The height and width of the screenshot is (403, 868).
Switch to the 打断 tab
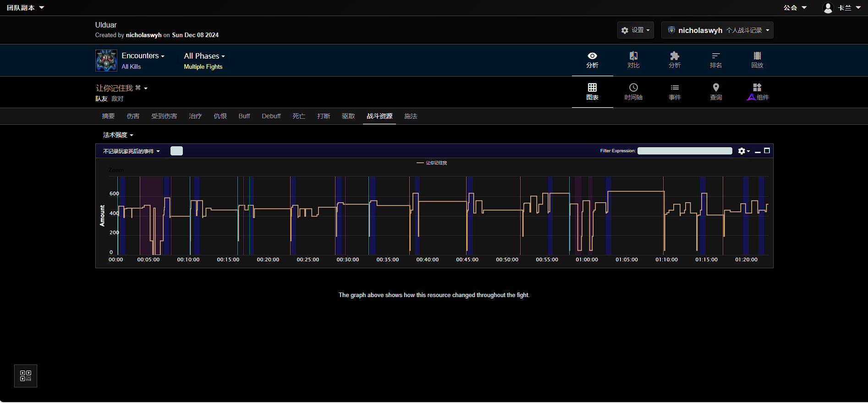coord(324,116)
